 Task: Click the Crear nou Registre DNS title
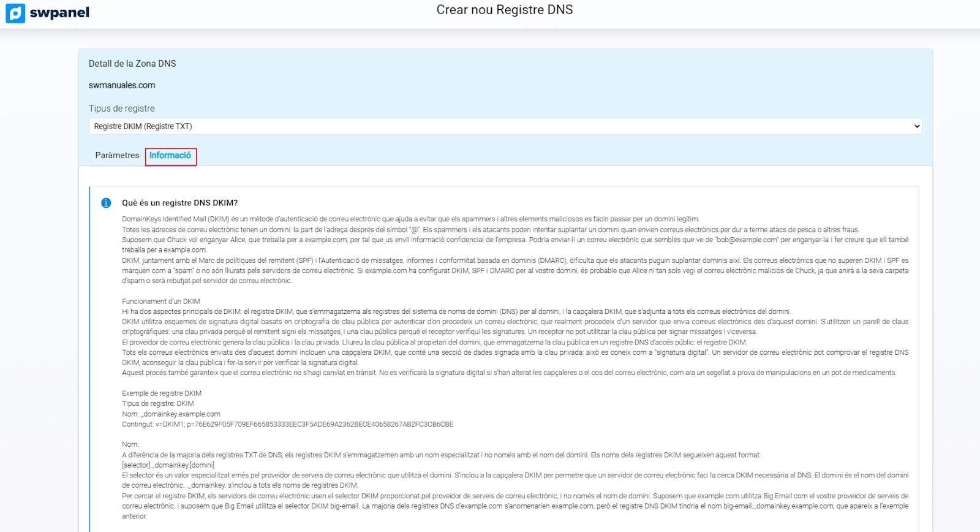coord(504,10)
